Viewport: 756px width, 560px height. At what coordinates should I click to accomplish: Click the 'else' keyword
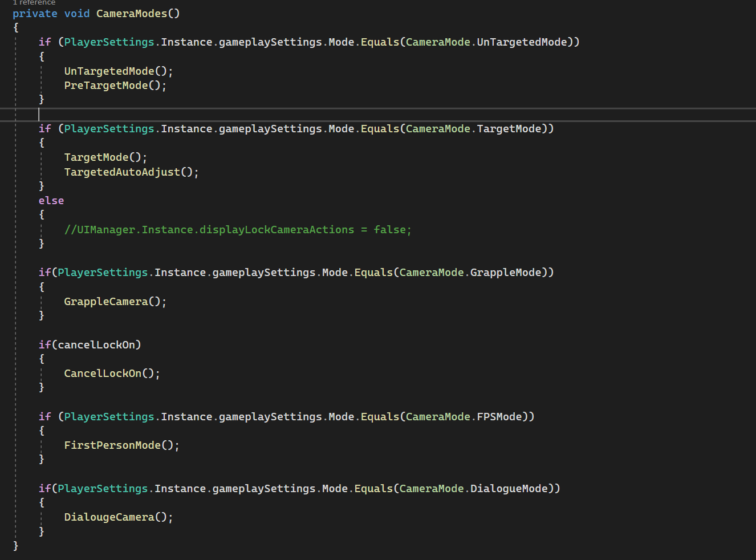pos(51,201)
